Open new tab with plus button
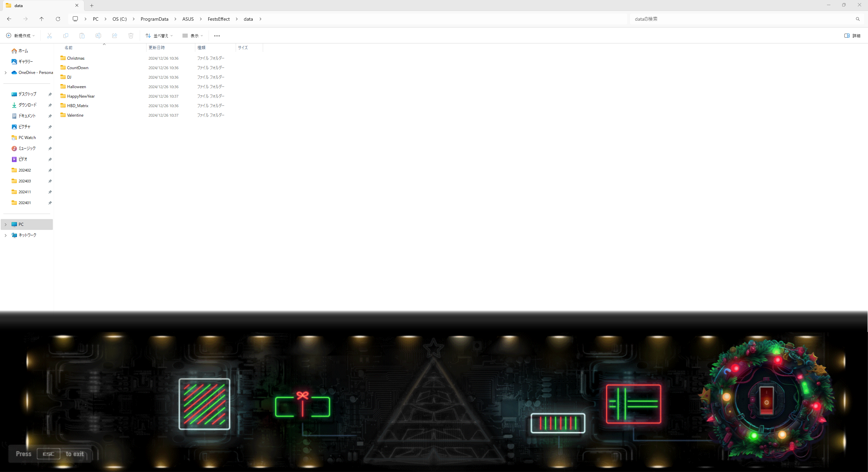The image size is (868, 472). [92, 5]
